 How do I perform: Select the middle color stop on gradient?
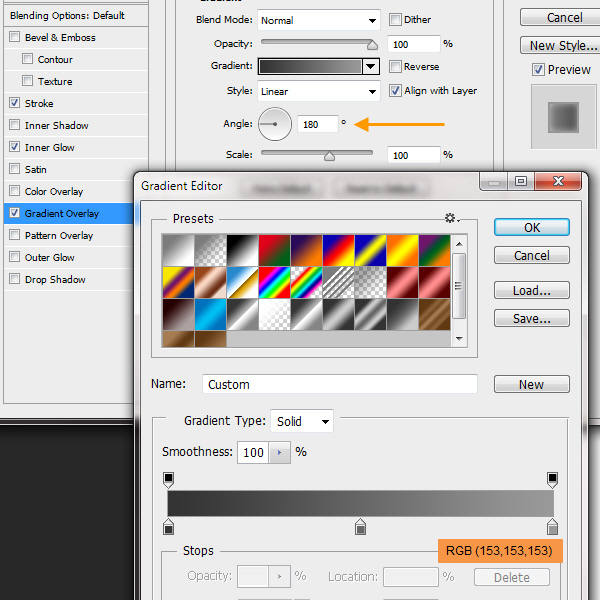point(361,526)
